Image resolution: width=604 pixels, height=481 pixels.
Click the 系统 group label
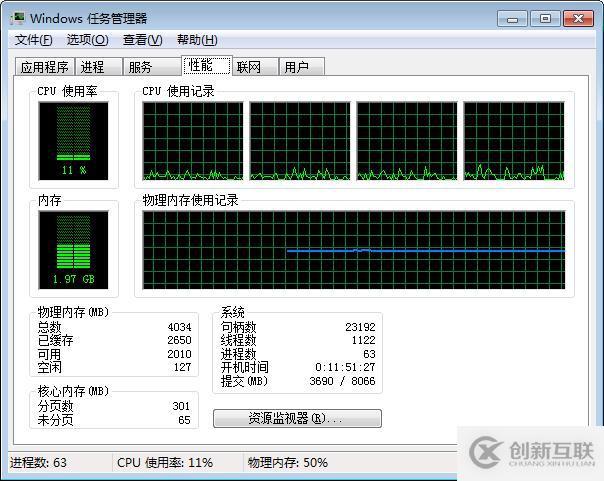click(x=233, y=312)
